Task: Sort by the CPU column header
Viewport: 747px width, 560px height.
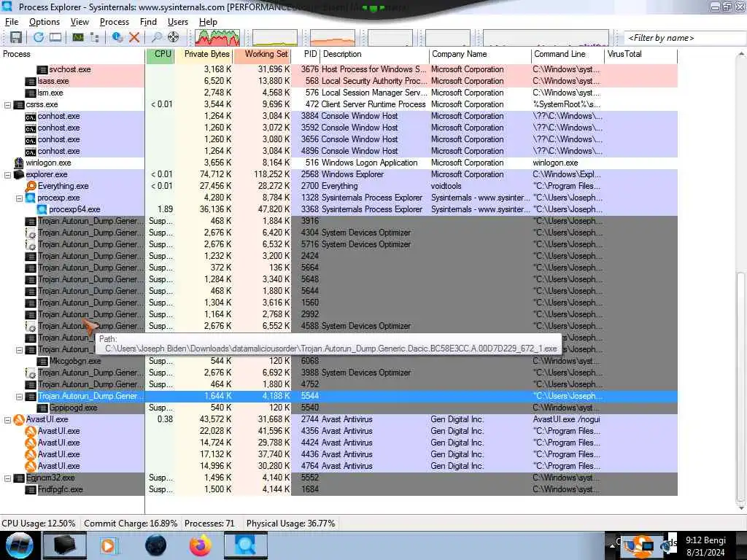Action: 160,54
